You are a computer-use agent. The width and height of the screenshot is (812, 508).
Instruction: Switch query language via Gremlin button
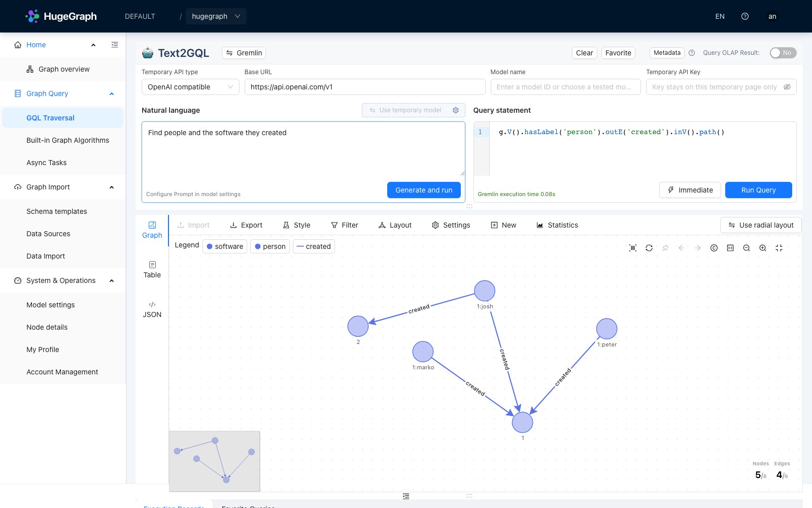244,53
